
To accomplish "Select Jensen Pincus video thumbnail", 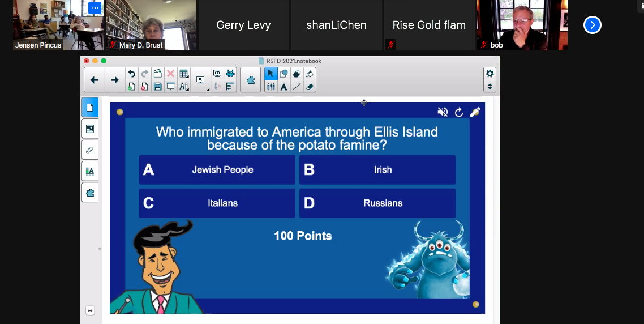I will click(x=58, y=25).
